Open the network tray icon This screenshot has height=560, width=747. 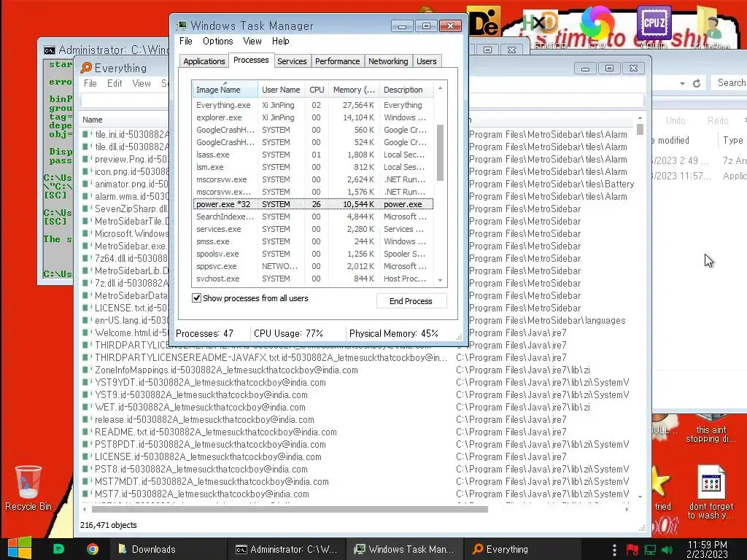(650, 550)
